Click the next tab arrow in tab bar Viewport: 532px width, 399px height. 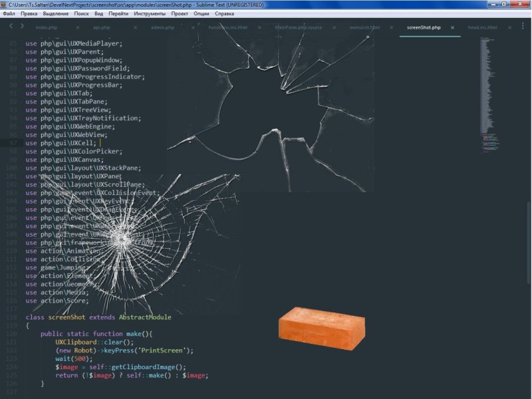(22, 27)
